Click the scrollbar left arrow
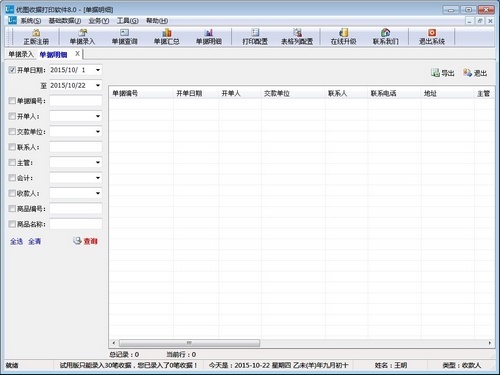This screenshot has width=500, height=375. coord(114,343)
